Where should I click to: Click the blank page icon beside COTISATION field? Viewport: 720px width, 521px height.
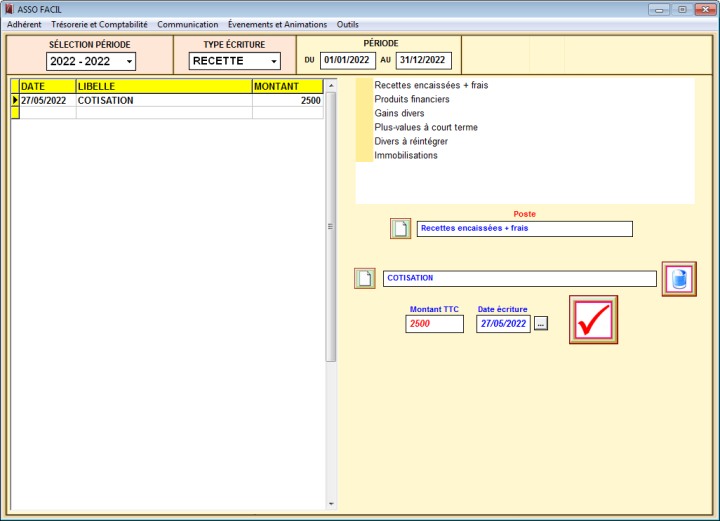(x=365, y=279)
